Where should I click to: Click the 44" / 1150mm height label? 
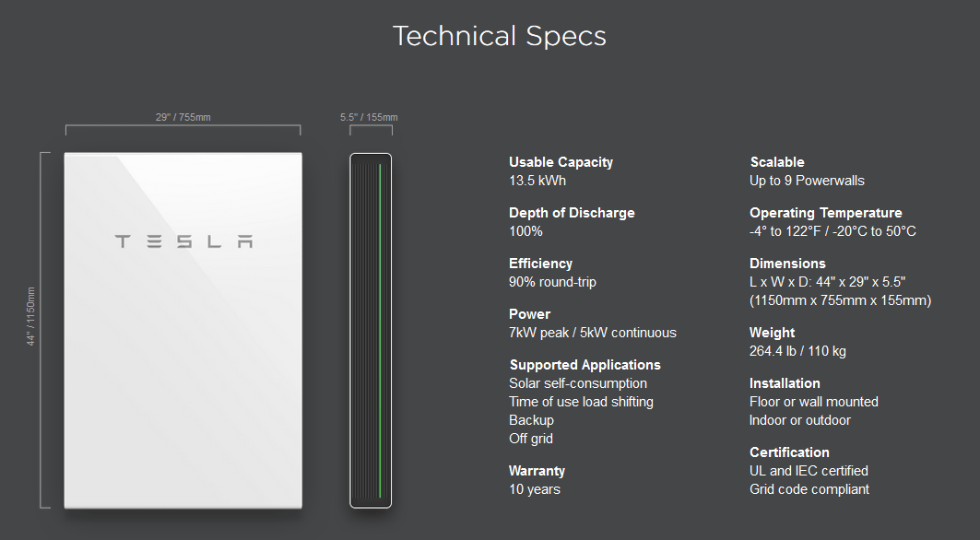click(x=30, y=316)
